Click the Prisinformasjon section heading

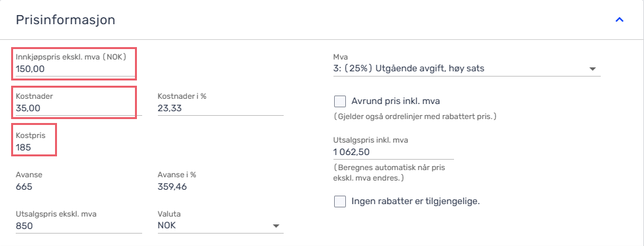(66, 20)
